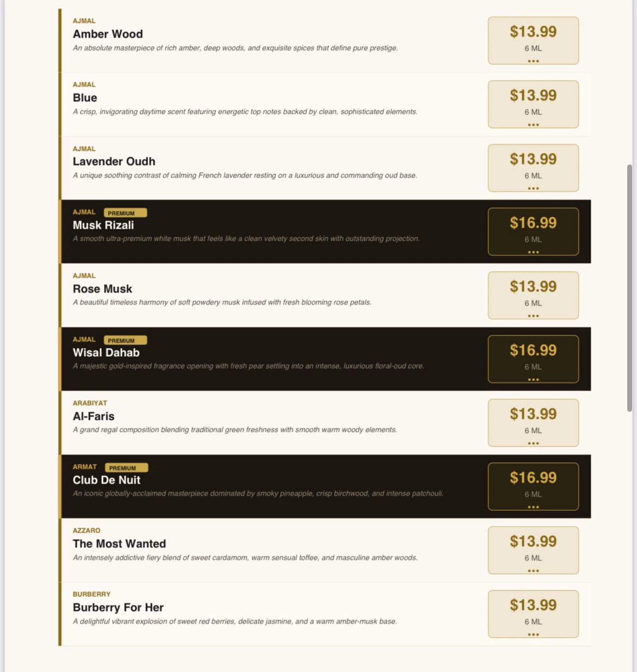Open the Club De Nuit product title
637x672 pixels.
click(107, 480)
